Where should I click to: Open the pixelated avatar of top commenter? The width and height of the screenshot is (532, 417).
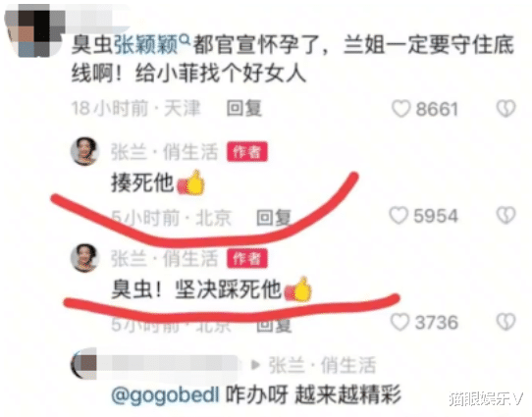(x=34, y=30)
